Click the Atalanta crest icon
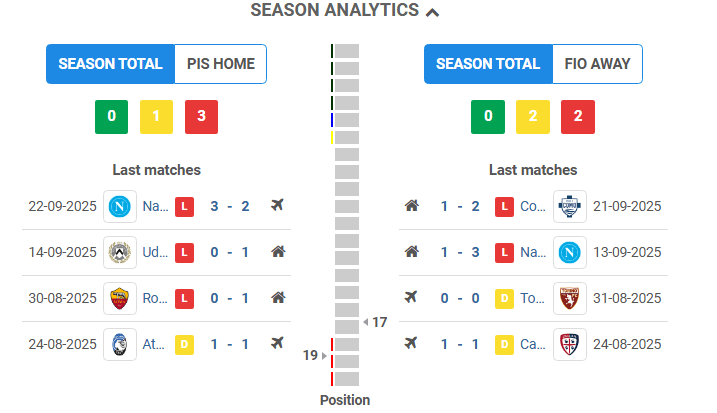The height and width of the screenshot is (413, 717). tap(120, 344)
